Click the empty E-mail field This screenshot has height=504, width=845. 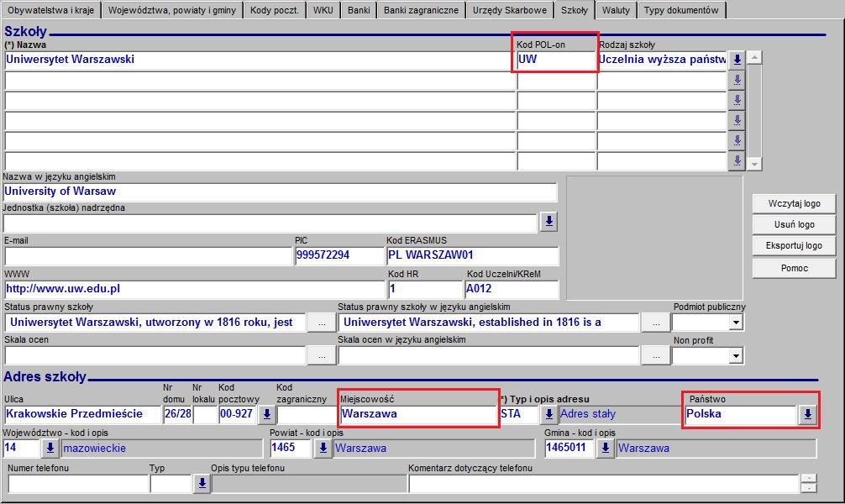click(x=148, y=256)
